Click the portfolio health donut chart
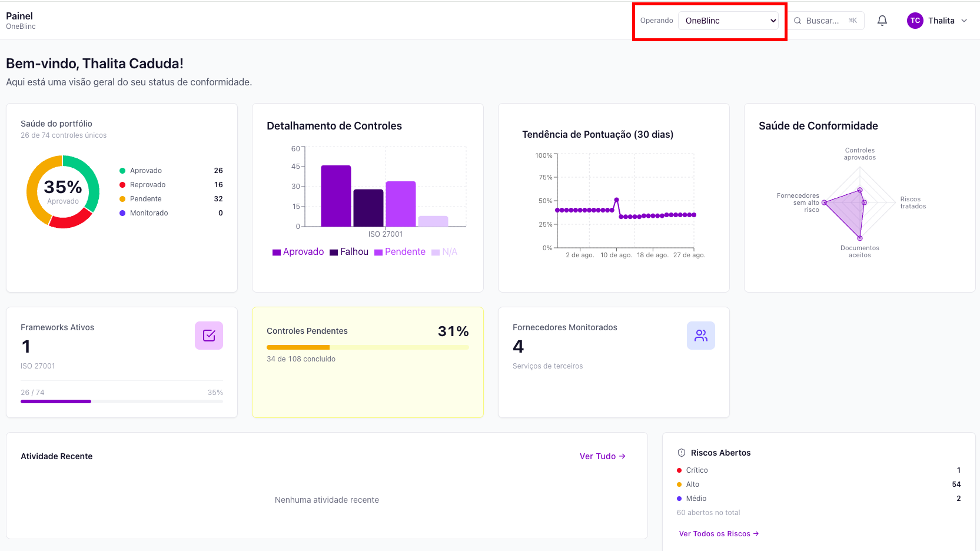The height and width of the screenshot is (551, 980). [63, 192]
